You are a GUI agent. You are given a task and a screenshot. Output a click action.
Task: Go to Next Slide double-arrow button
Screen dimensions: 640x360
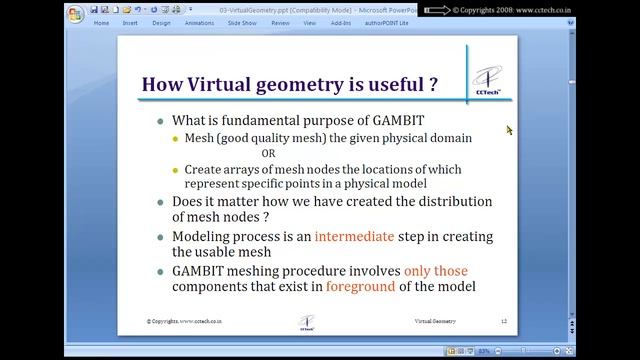click(572, 330)
